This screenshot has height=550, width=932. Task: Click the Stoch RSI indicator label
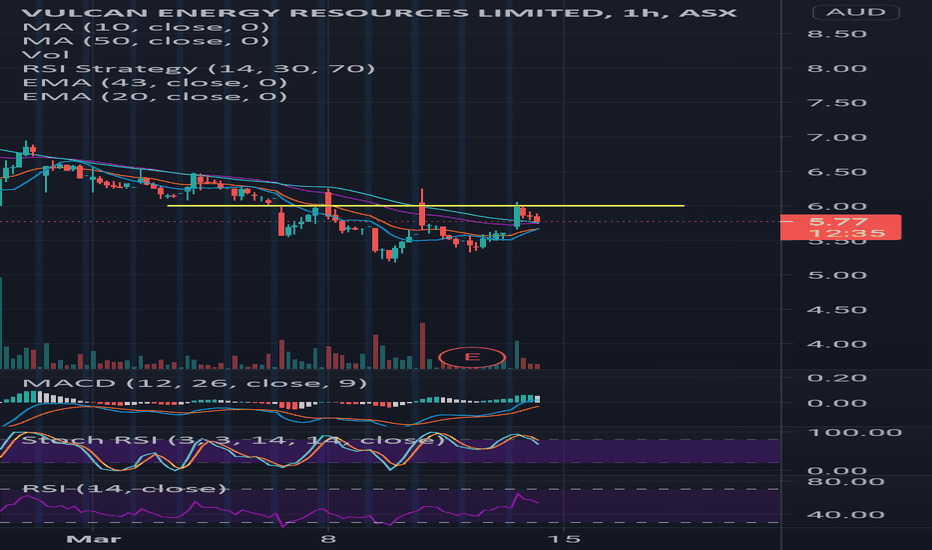coord(233,440)
